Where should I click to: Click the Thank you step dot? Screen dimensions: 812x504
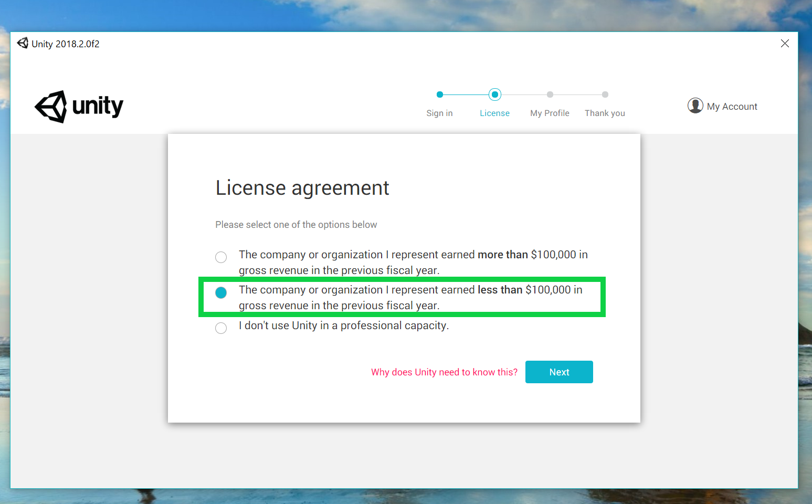[x=605, y=94]
